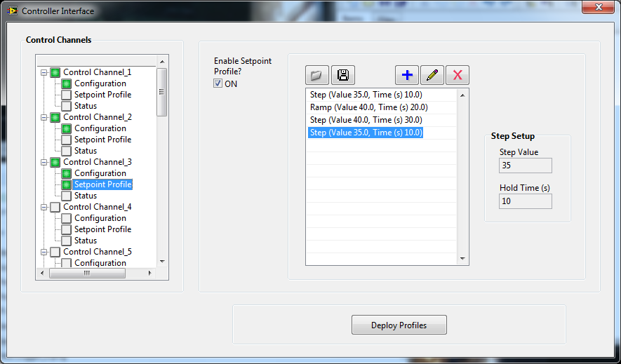Click channel tree vertical scrollbar down arrow
This screenshot has width=621, height=364.
pyautogui.click(x=162, y=261)
